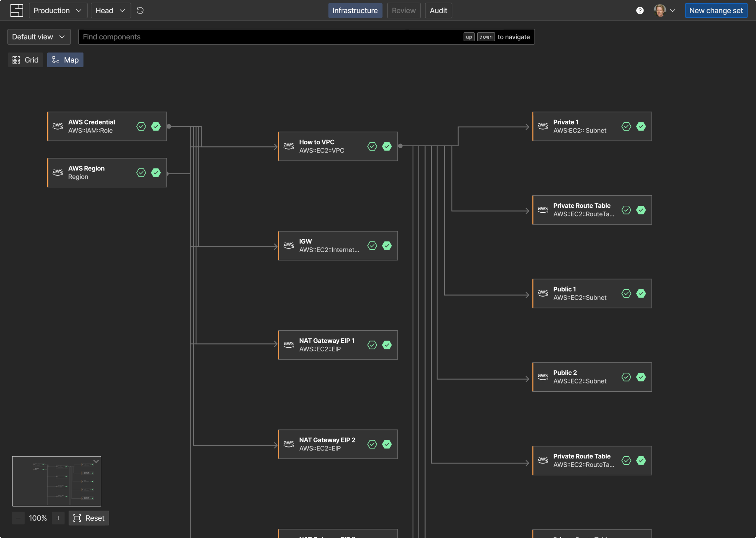
Task: Click the refresh icon next to Head
Action: pyautogui.click(x=140, y=10)
